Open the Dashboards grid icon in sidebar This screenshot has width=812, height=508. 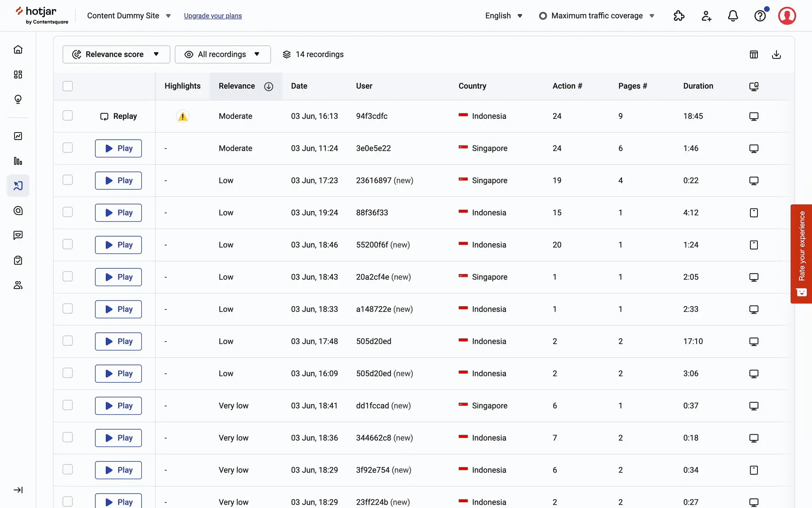[x=18, y=75]
